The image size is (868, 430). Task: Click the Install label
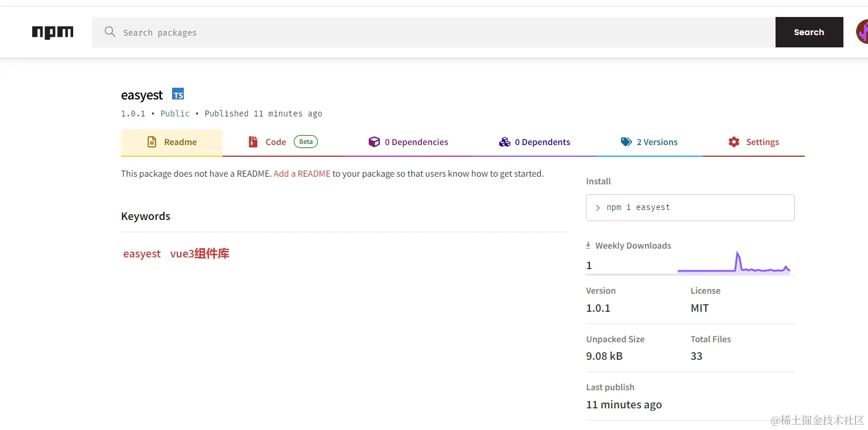pyautogui.click(x=598, y=181)
